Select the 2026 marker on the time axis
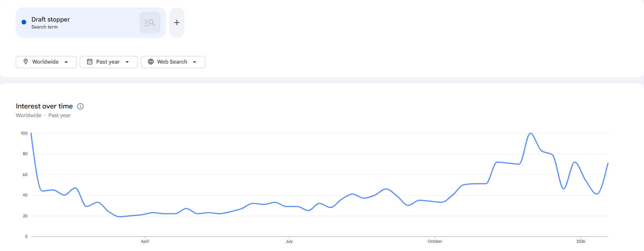 click(581, 241)
